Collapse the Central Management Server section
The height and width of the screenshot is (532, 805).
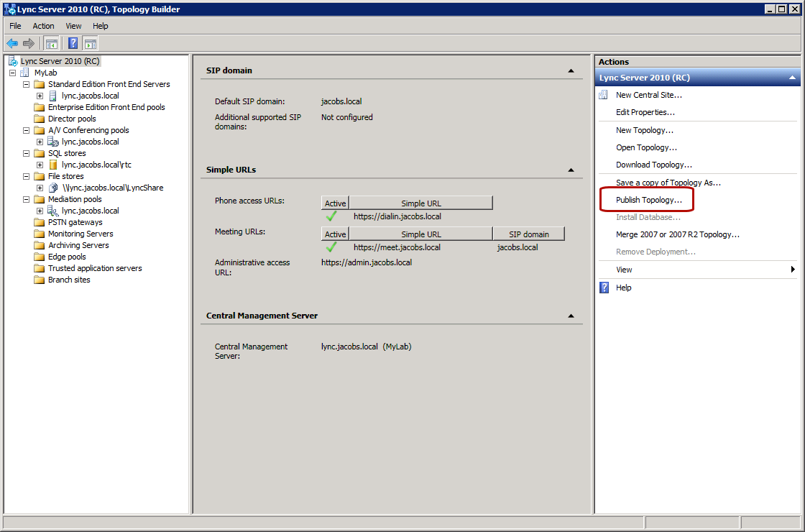coord(571,316)
